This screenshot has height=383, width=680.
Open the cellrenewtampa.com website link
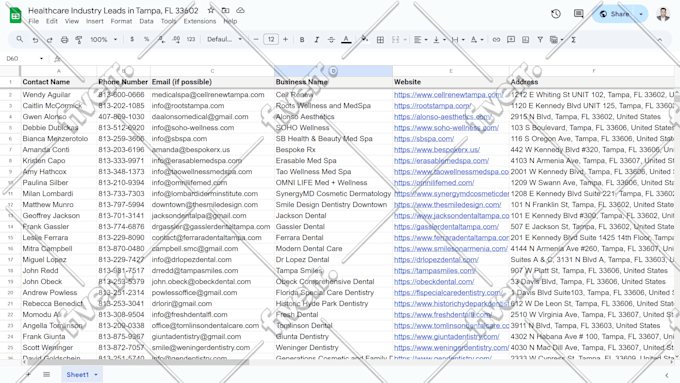448,95
